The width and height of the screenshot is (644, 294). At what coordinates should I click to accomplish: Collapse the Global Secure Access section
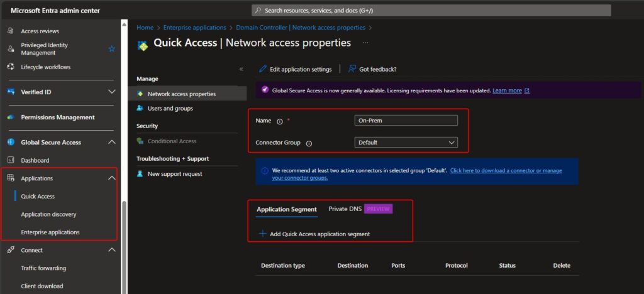[112, 142]
